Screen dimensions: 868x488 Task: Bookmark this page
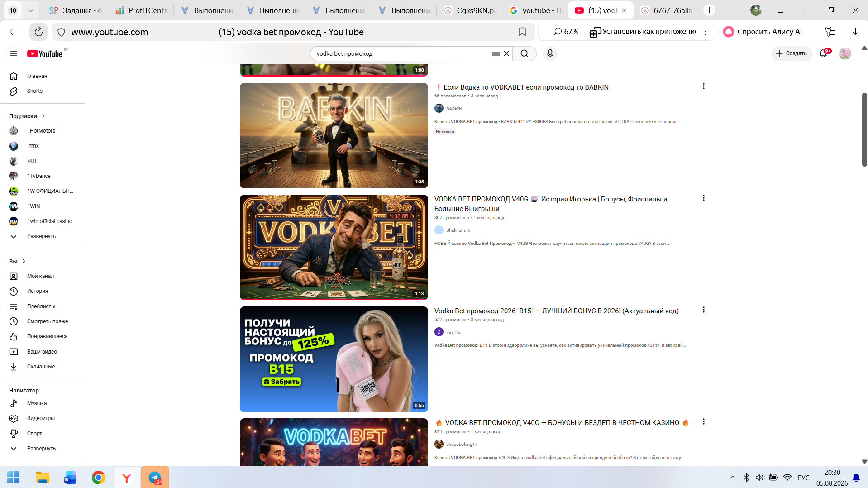coord(522,32)
